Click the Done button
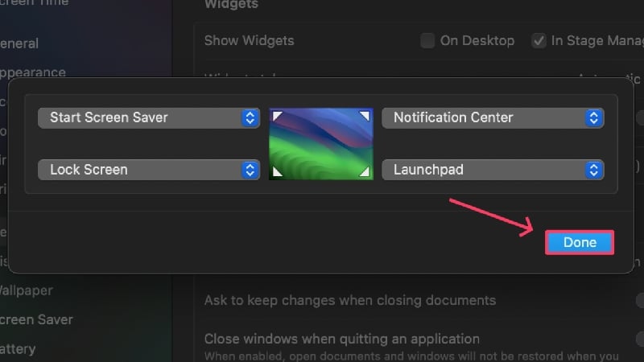Screen dimensions: 644x362 pyautogui.click(x=580, y=243)
